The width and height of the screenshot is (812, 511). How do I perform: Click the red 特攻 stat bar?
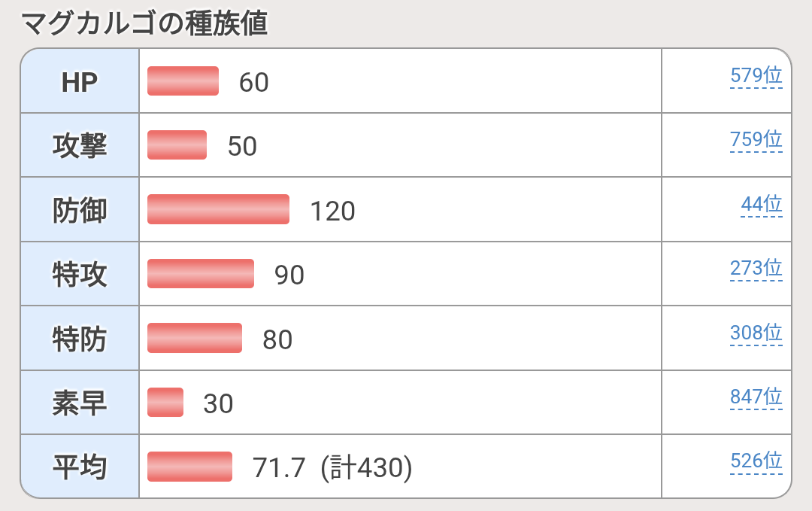[201, 273]
